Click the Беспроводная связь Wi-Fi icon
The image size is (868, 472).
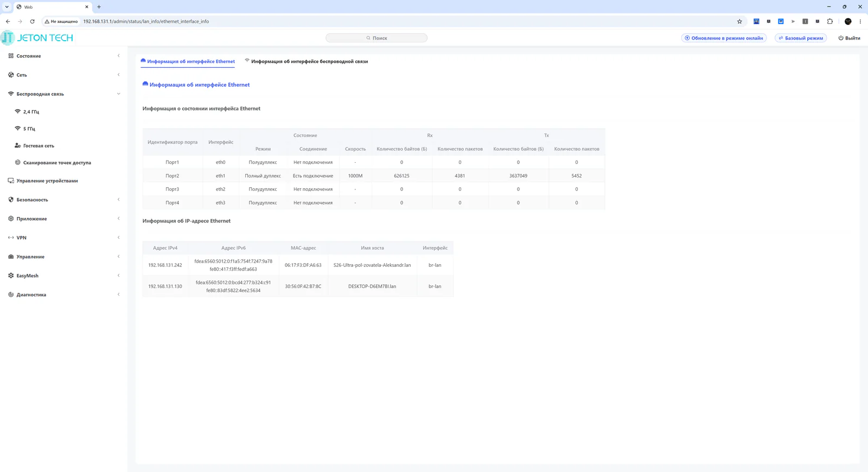pyautogui.click(x=11, y=94)
